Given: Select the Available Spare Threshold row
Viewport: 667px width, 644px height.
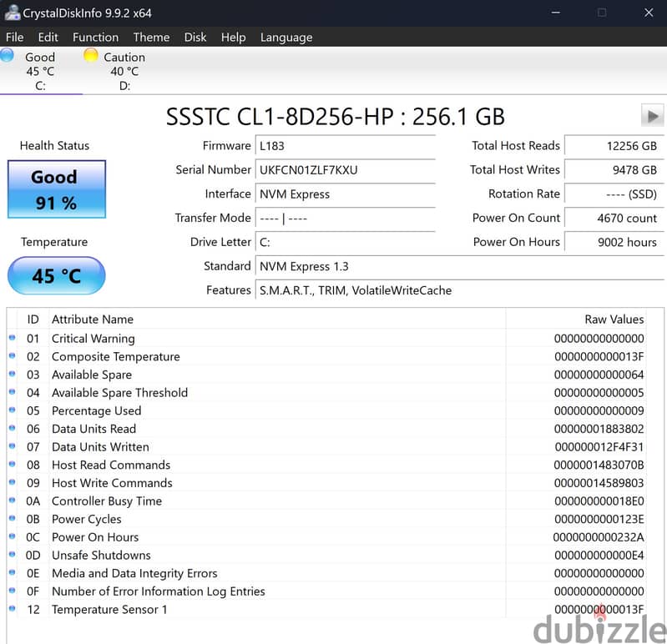Looking at the screenshot, I should pyautogui.click(x=326, y=393).
